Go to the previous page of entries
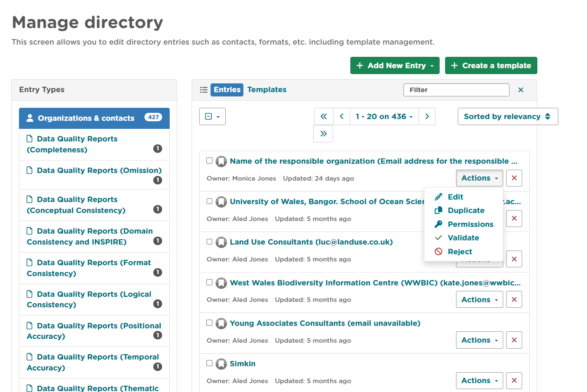Image resolution: width=587 pixels, height=392 pixels. click(342, 117)
